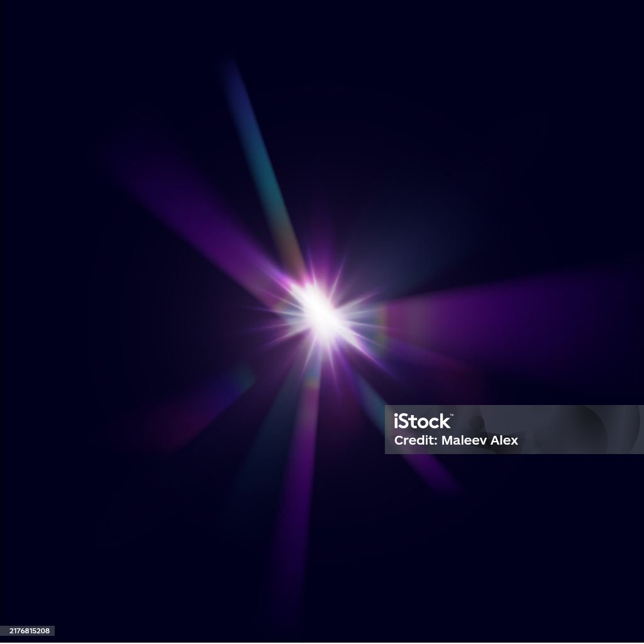Screen dimensions: 644x644
Task: Click the "Credit: Maleev Alex" text
Action: point(456,440)
